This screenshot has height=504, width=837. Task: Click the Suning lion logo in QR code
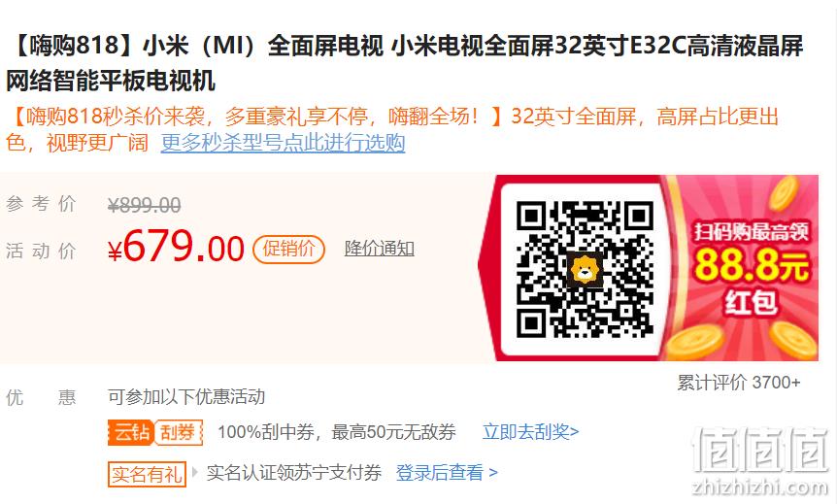[586, 269]
